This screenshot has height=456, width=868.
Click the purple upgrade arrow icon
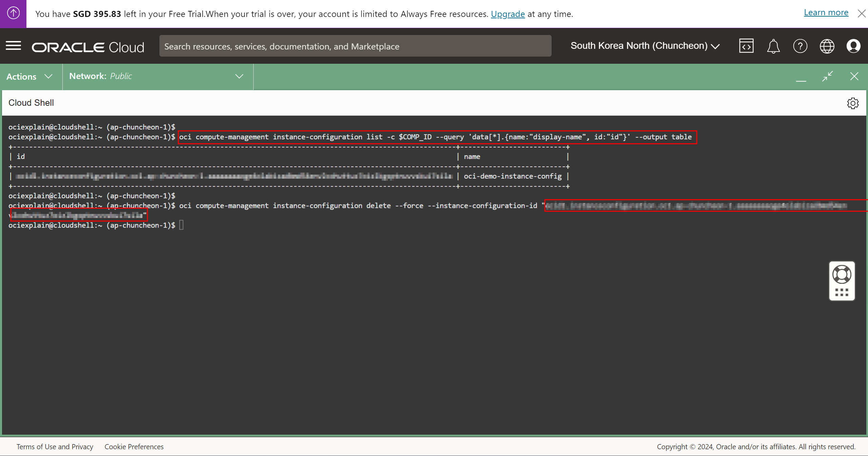13,14
